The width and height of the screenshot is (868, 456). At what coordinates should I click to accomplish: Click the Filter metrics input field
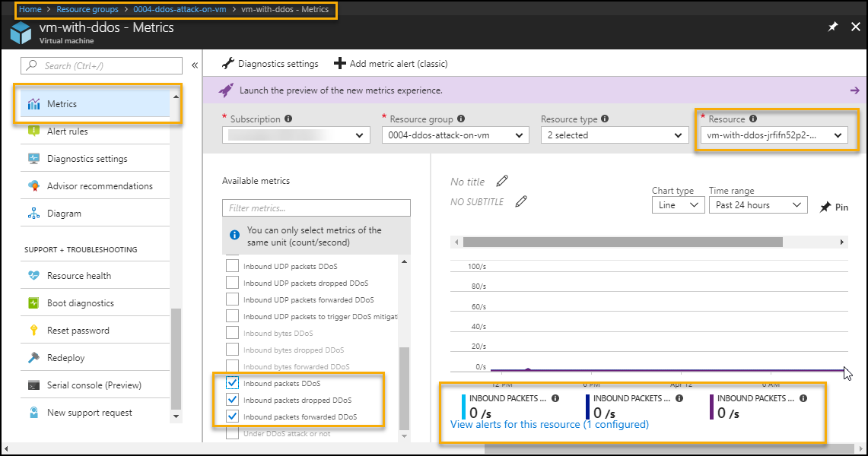pos(316,207)
